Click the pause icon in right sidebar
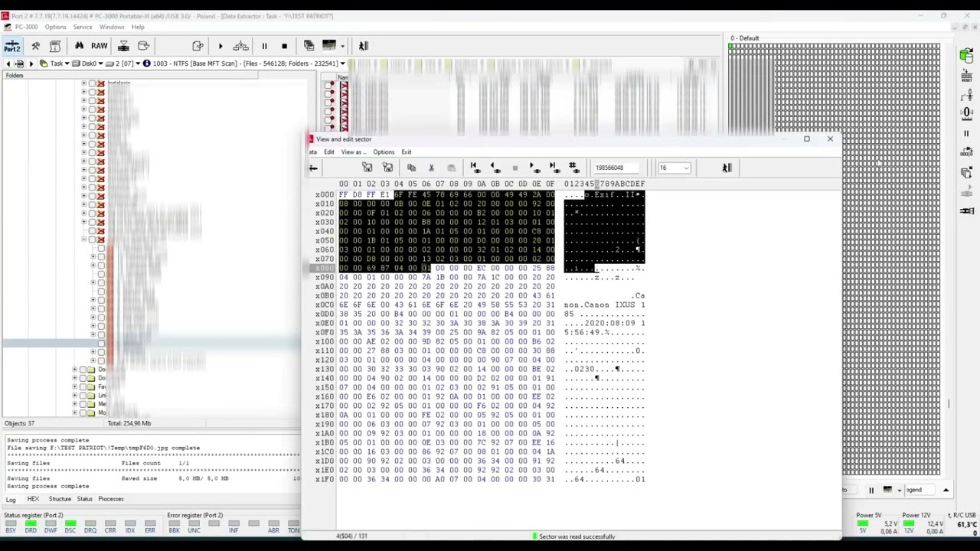 click(966, 133)
